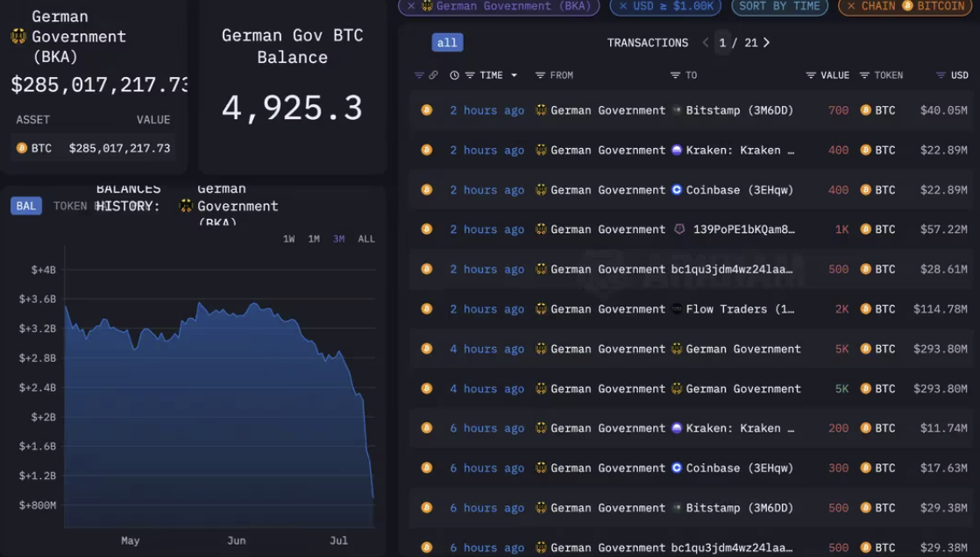The width and height of the screenshot is (980, 557).
Task: Click the SORT BY TIME button
Action: (779, 6)
